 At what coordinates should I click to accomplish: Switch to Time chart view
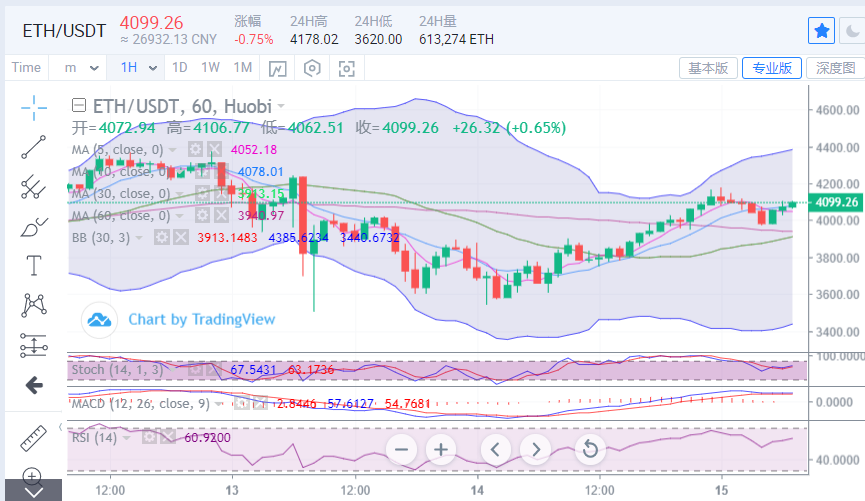pyautogui.click(x=26, y=67)
